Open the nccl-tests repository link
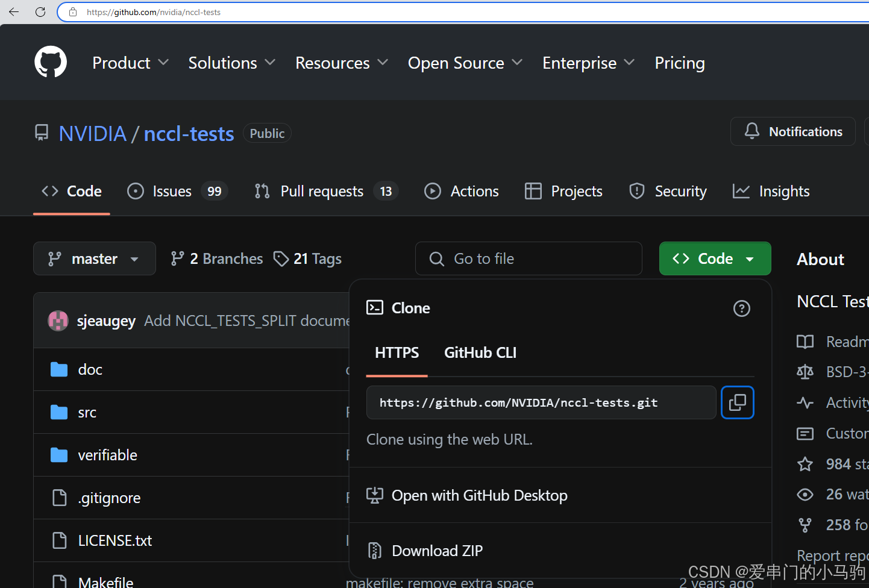The width and height of the screenshot is (869, 588). coord(189,134)
